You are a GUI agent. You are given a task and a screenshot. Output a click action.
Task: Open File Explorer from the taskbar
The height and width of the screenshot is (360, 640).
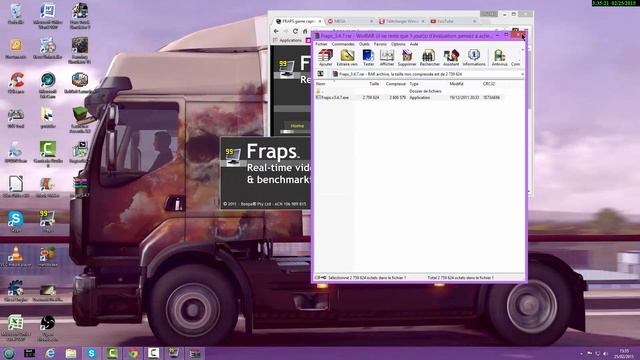coord(71,353)
